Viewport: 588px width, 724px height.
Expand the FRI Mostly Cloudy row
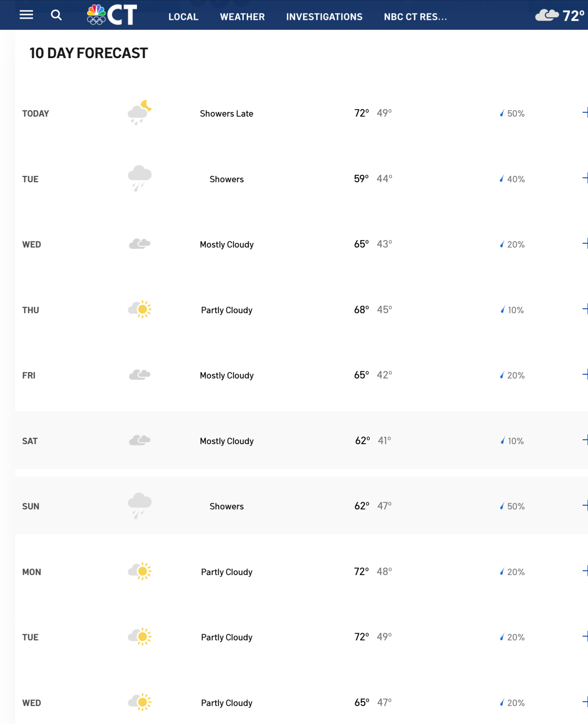pyautogui.click(x=585, y=375)
